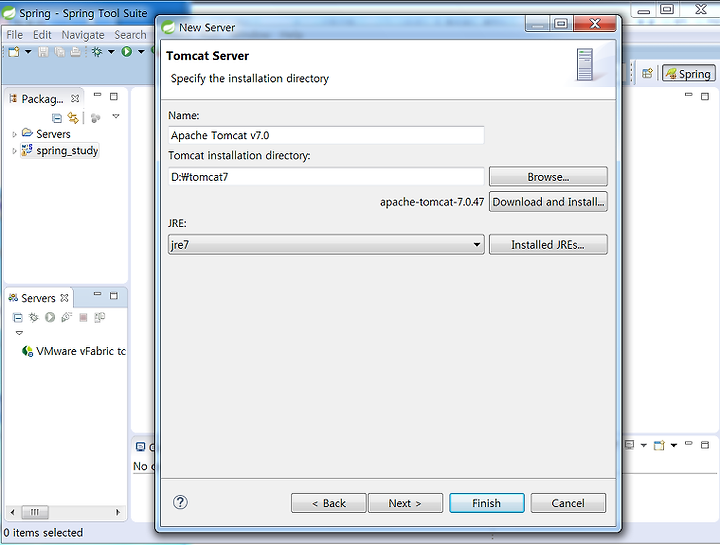The height and width of the screenshot is (545, 720).
Task: Maximize the Servers view panel
Action: 114,296
